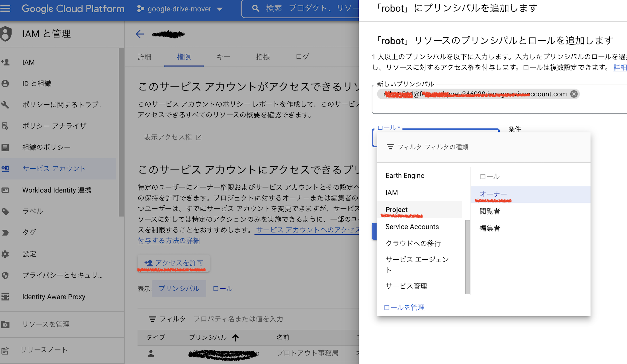Image resolution: width=627 pixels, height=364 pixels.
Task: Click the search magnifier icon
Action: (x=256, y=8)
